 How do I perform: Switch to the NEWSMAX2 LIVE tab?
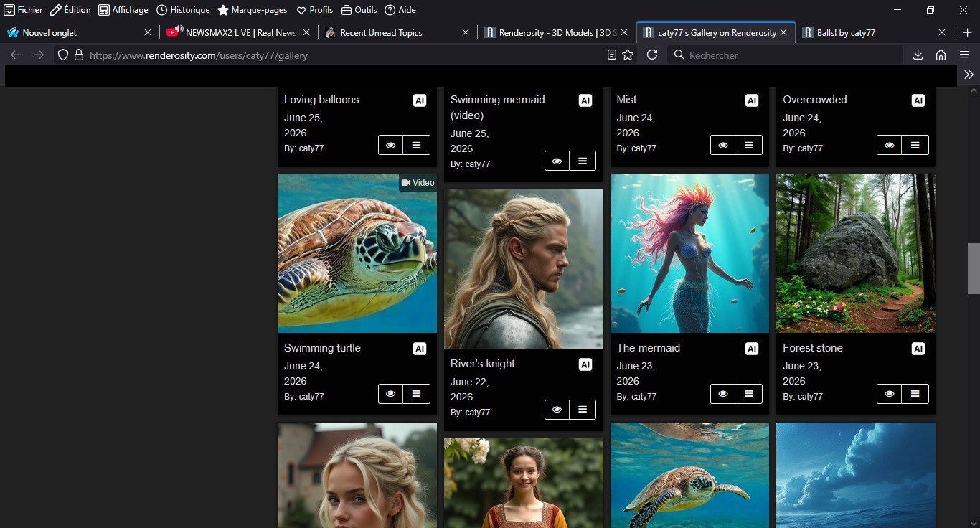(238, 32)
